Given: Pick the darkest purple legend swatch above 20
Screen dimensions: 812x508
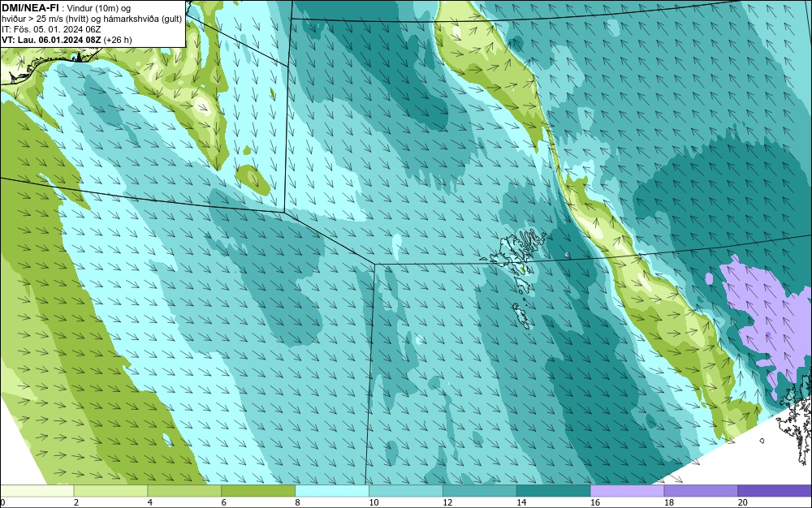Looking at the screenshot, I should tap(775, 491).
